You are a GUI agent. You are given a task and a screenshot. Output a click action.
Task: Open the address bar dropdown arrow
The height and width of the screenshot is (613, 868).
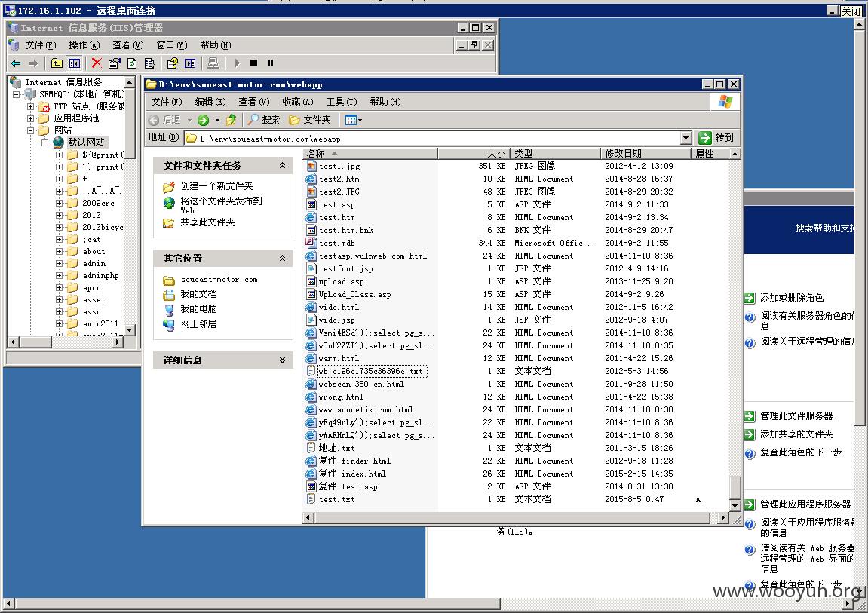coord(686,138)
